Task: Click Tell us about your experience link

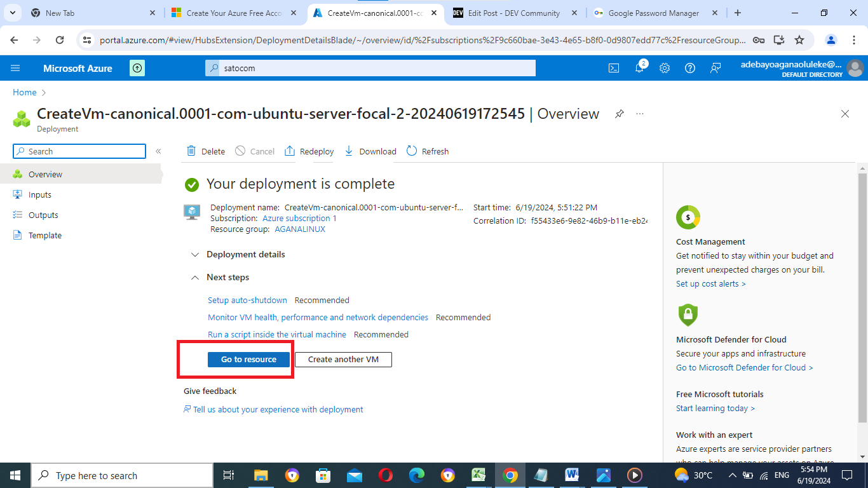Action: (x=273, y=410)
